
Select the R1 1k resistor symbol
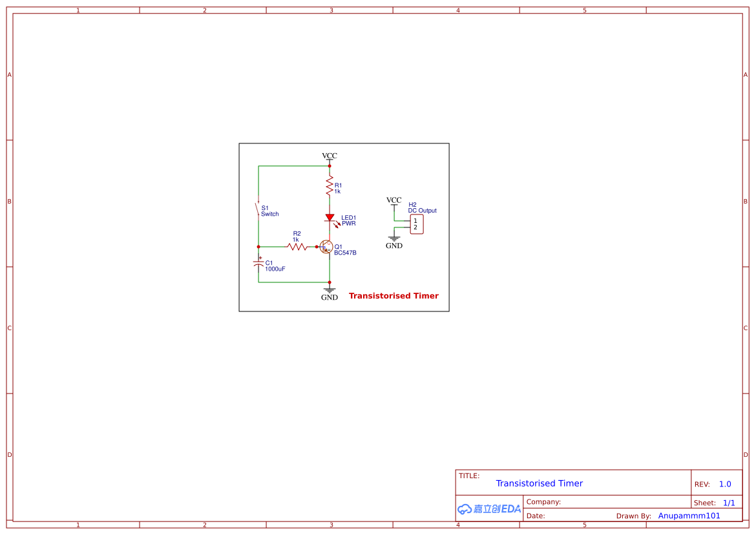(330, 186)
